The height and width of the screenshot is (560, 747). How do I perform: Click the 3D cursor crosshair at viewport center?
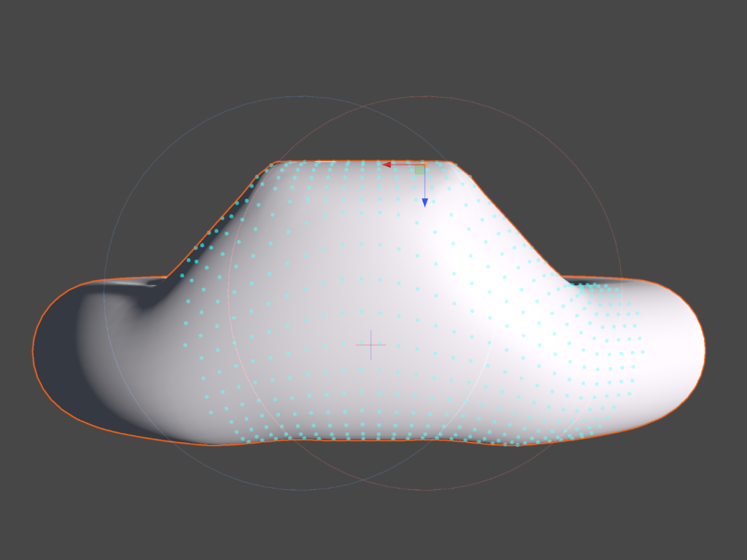pos(371,344)
